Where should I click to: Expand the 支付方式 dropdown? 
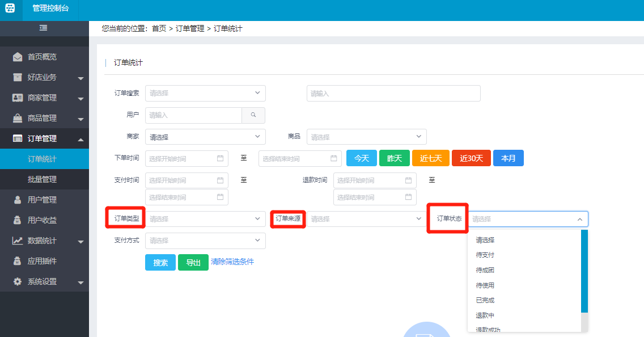pos(205,241)
